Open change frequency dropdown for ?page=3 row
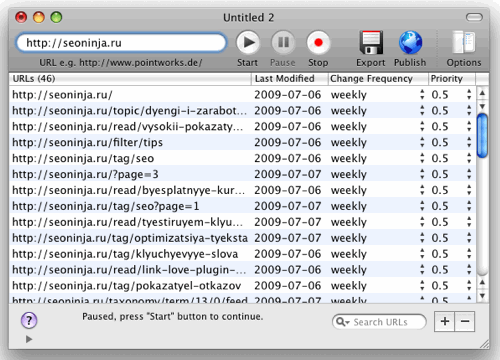 (422, 174)
